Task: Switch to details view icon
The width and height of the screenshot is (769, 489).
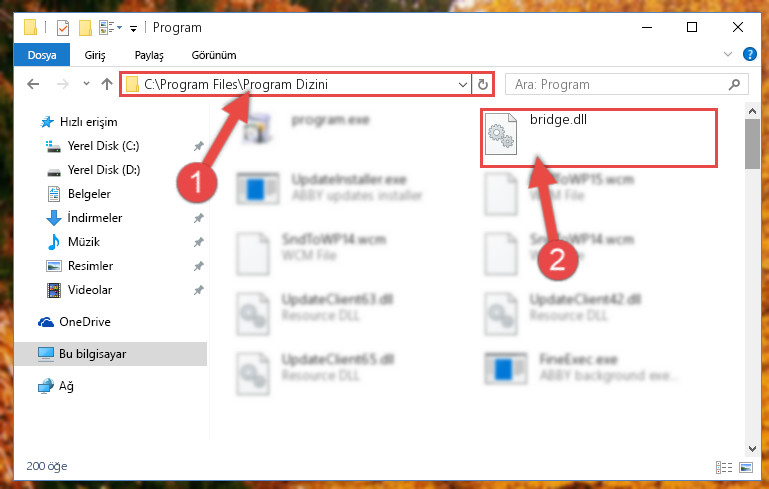Action: (724, 467)
